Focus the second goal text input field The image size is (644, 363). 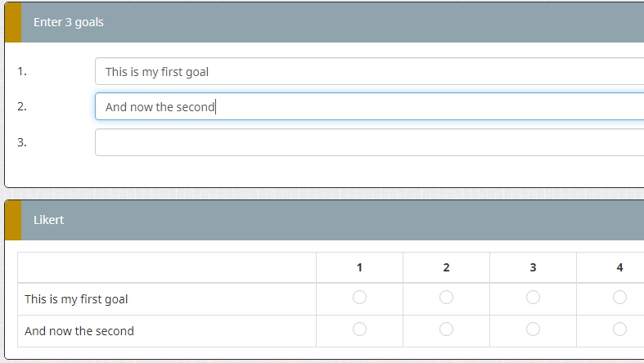click(x=368, y=106)
